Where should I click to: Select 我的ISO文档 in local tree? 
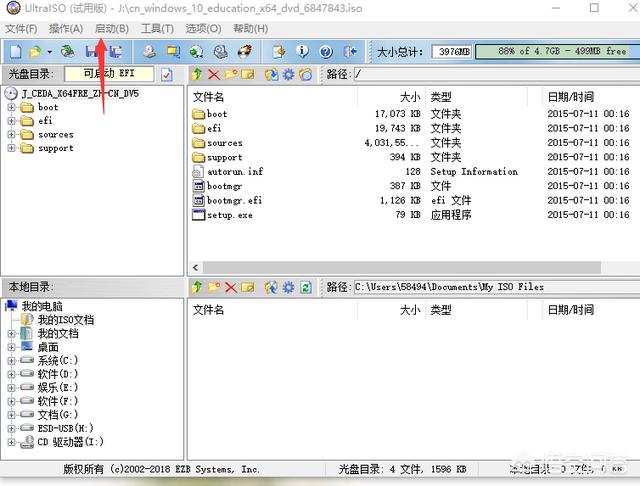click(66, 320)
